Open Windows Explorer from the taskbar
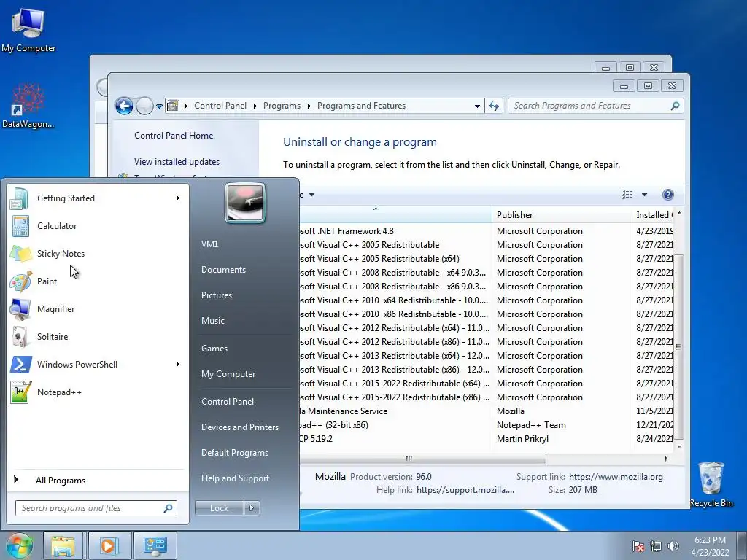 click(63, 545)
